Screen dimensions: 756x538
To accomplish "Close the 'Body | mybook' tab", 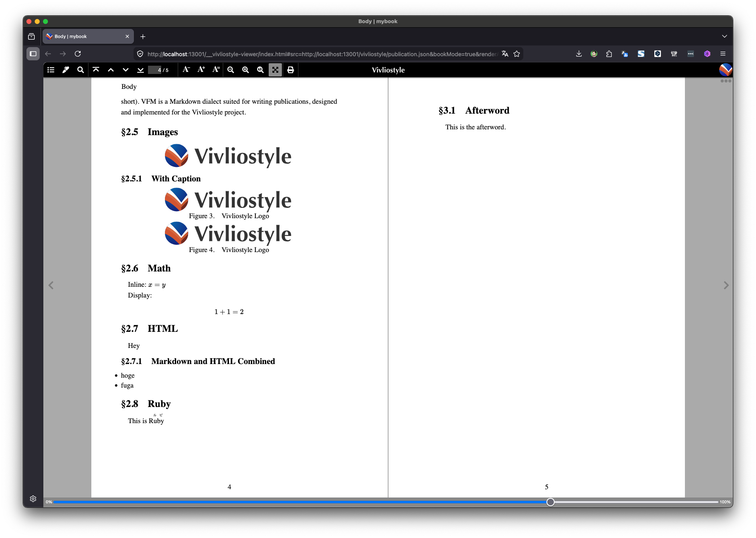I will [127, 36].
